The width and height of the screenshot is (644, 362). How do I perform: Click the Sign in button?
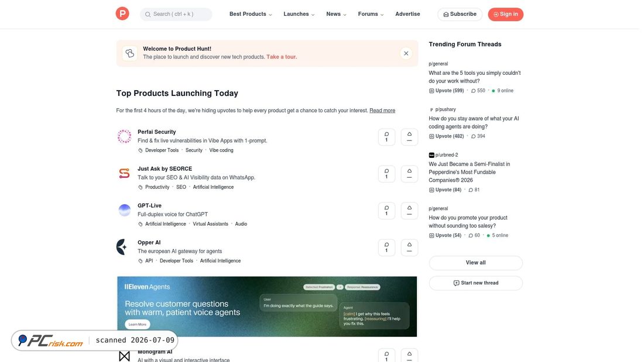click(506, 15)
